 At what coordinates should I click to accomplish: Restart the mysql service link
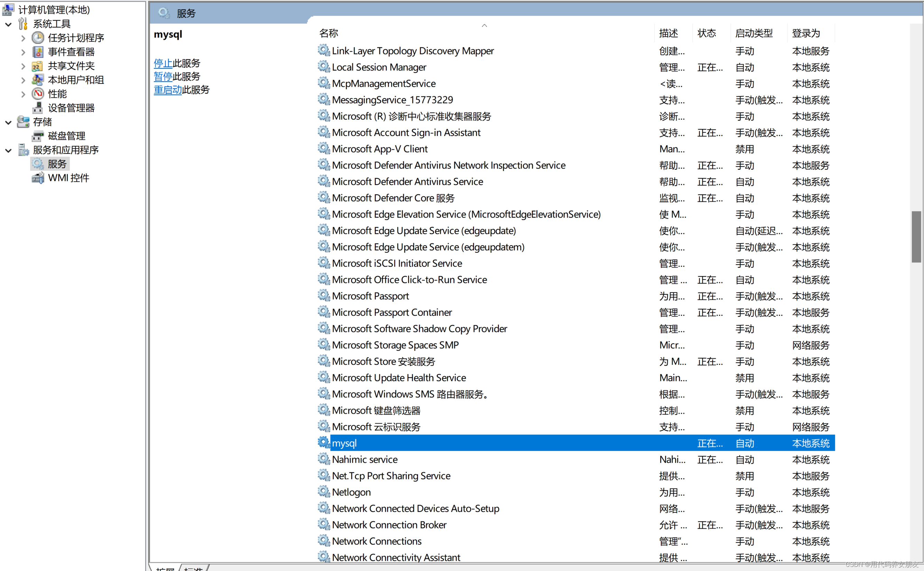(168, 90)
